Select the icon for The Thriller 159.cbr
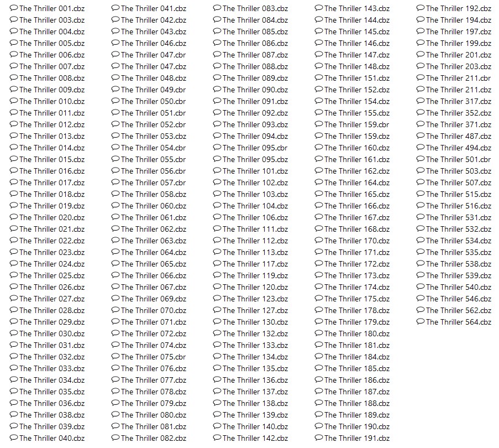 point(319,124)
